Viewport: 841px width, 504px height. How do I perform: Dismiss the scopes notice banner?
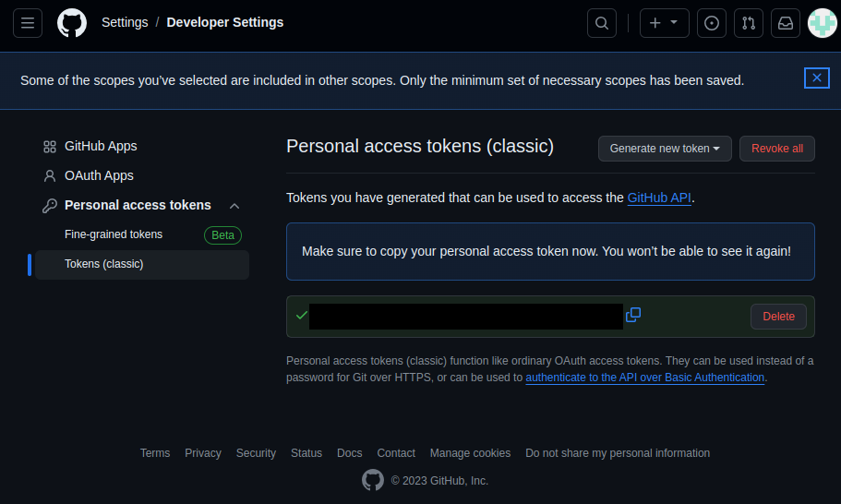[x=817, y=78]
